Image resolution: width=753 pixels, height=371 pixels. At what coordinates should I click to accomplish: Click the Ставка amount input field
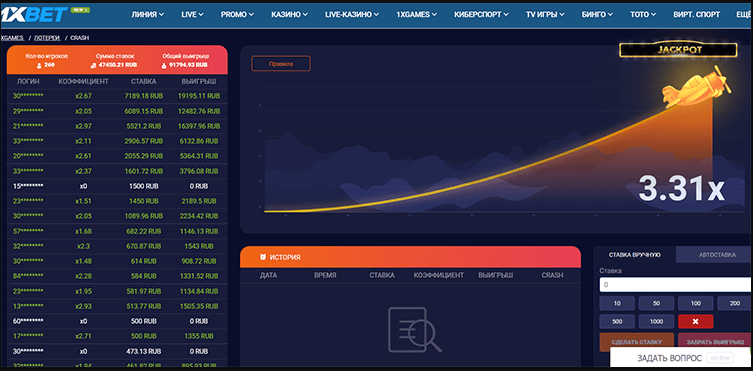676,285
